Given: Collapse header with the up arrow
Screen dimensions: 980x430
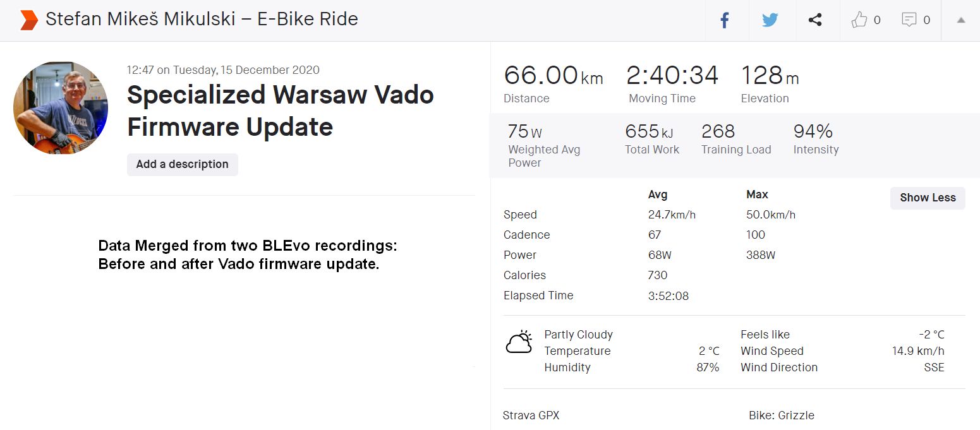Looking at the screenshot, I should 961,20.
